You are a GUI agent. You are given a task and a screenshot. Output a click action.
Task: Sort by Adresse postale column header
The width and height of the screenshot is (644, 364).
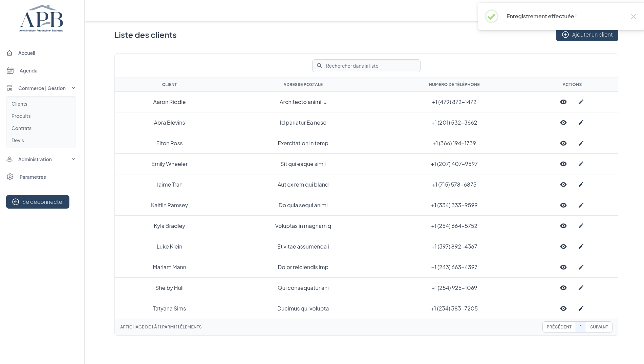pos(303,85)
